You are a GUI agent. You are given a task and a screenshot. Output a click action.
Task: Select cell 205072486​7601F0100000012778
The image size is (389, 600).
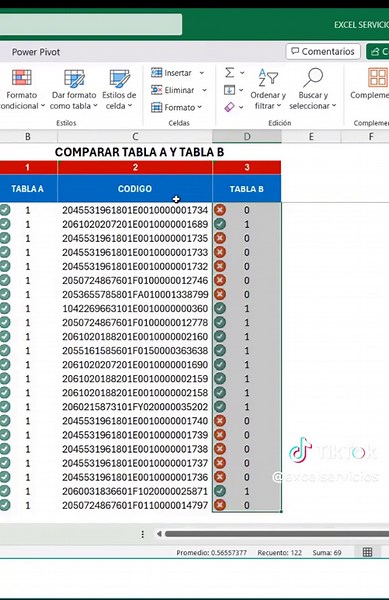click(135, 323)
